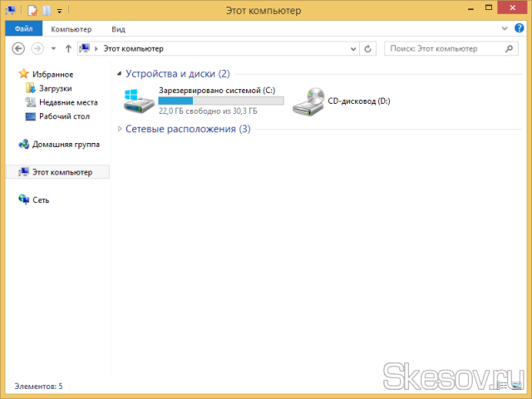Click the Back navigation arrow

click(x=18, y=49)
